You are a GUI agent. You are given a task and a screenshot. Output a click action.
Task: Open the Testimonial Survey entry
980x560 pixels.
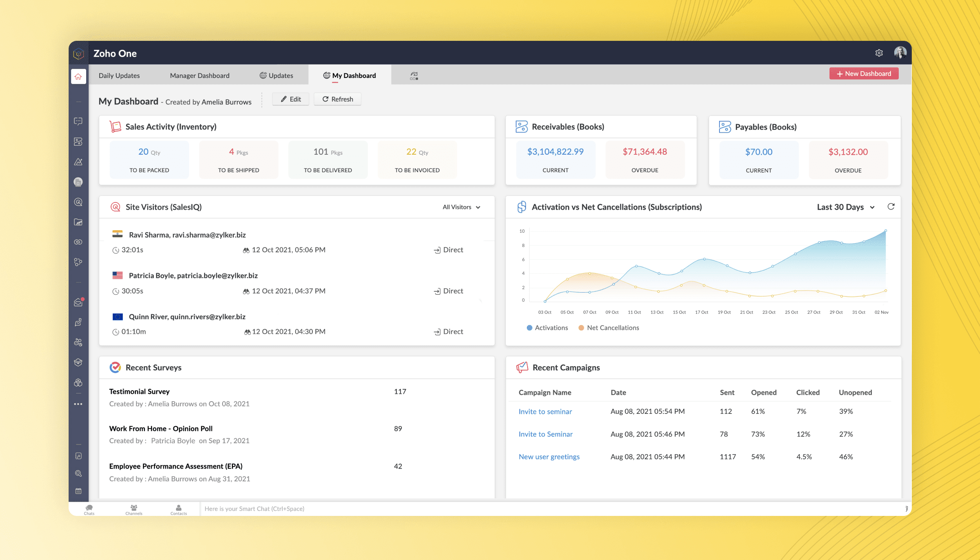(139, 392)
